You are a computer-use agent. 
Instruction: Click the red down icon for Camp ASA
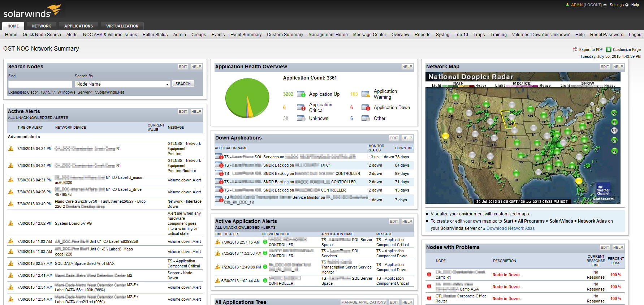coord(429,287)
